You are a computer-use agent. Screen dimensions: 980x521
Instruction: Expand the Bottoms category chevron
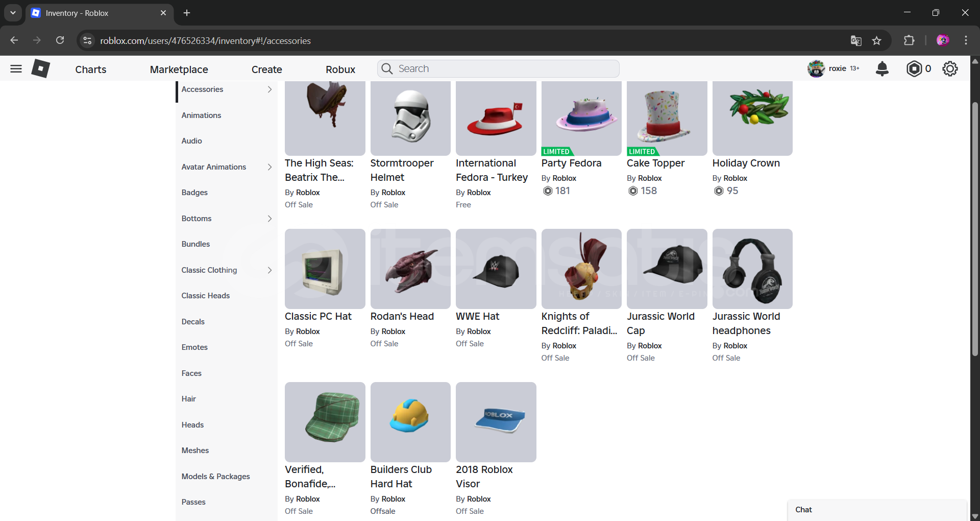tap(269, 219)
